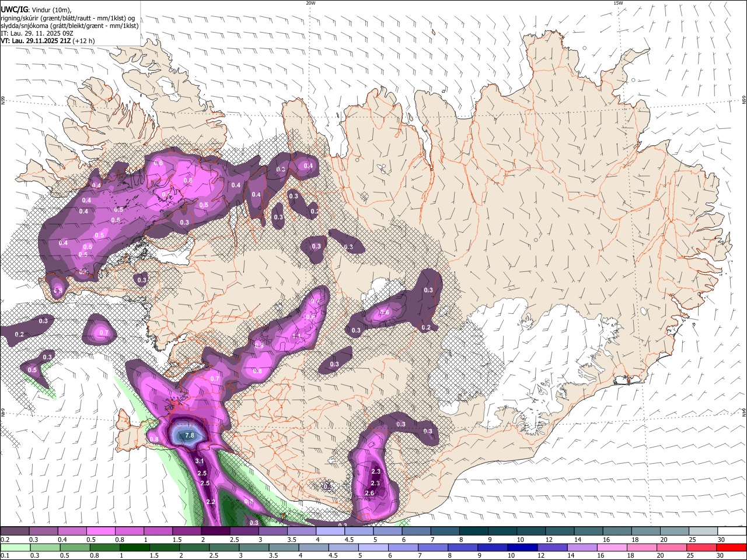Click the bright pink 0.5 swatch in snow legend
Screen dimensions: 747x560
(100, 531)
